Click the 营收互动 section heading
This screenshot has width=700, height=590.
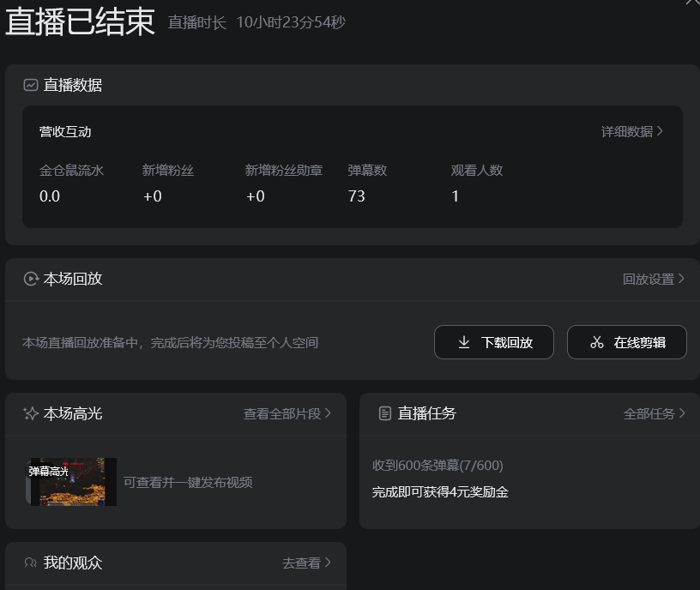pos(65,132)
